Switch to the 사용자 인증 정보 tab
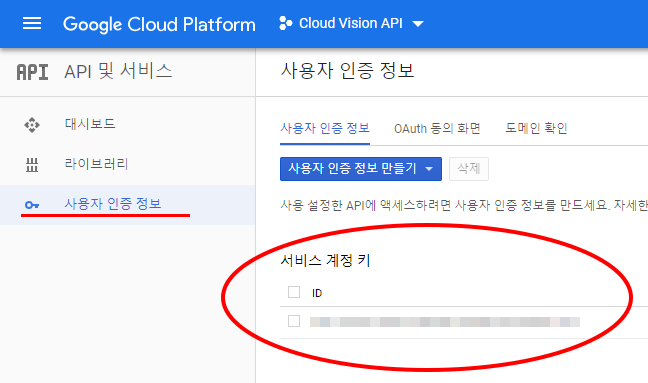This screenshot has width=648, height=383. [325, 128]
